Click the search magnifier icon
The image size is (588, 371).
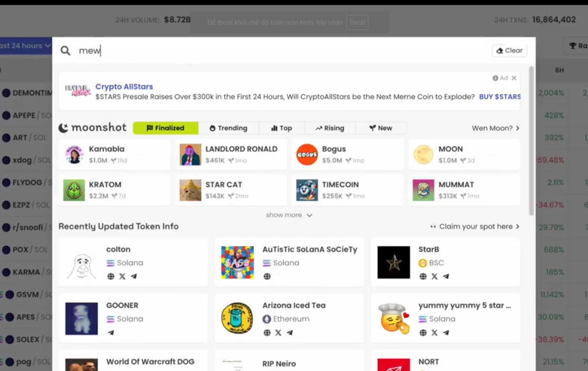[x=66, y=50]
